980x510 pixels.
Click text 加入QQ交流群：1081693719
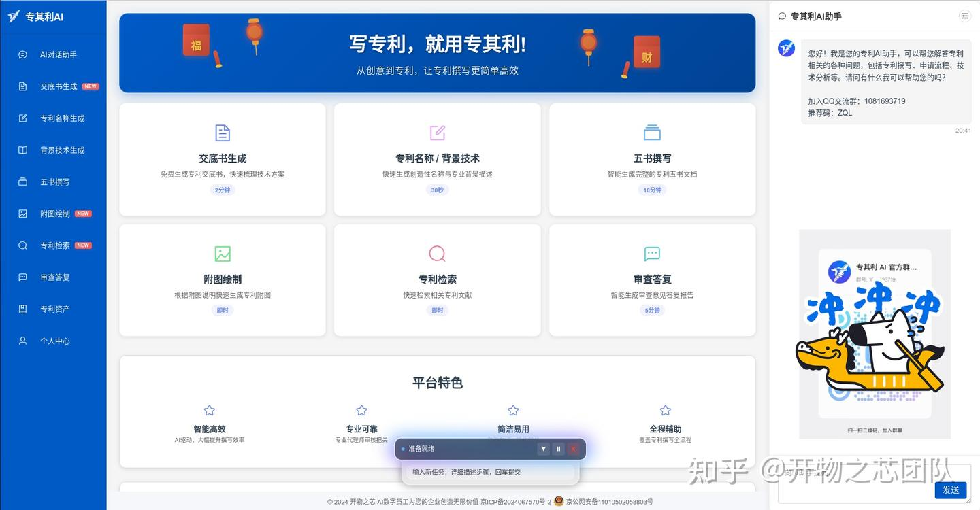click(856, 101)
